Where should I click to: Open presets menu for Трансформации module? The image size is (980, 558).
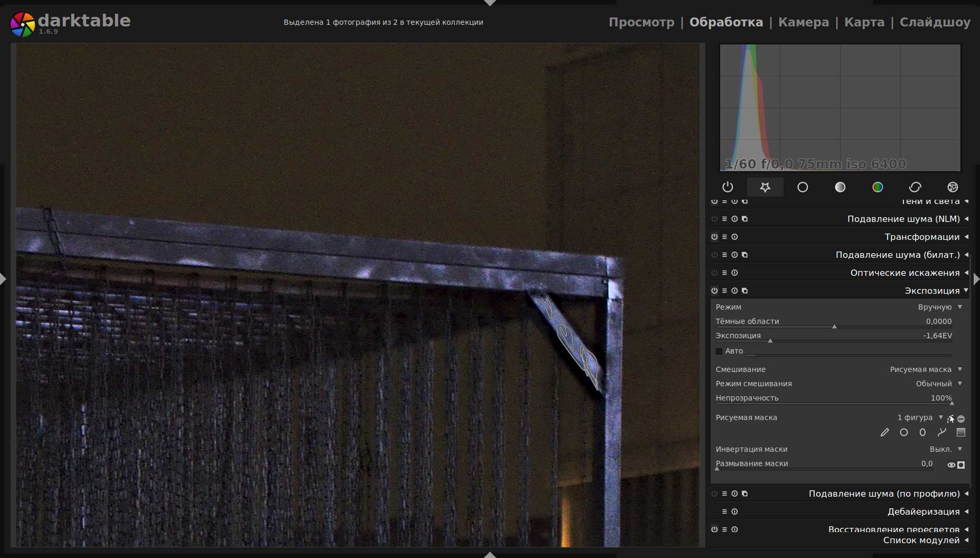tap(725, 237)
